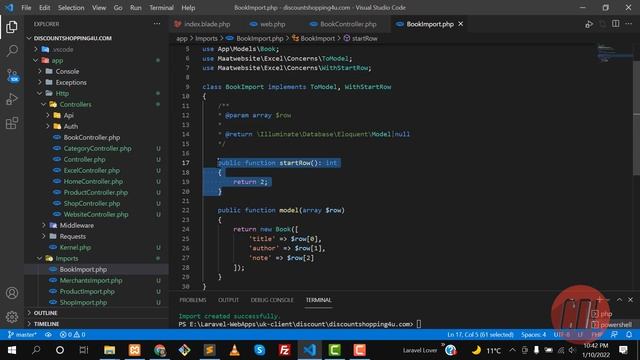Click errors and warnings counter in status bar
Viewport: 640px width, 360px height.
[72, 335]
